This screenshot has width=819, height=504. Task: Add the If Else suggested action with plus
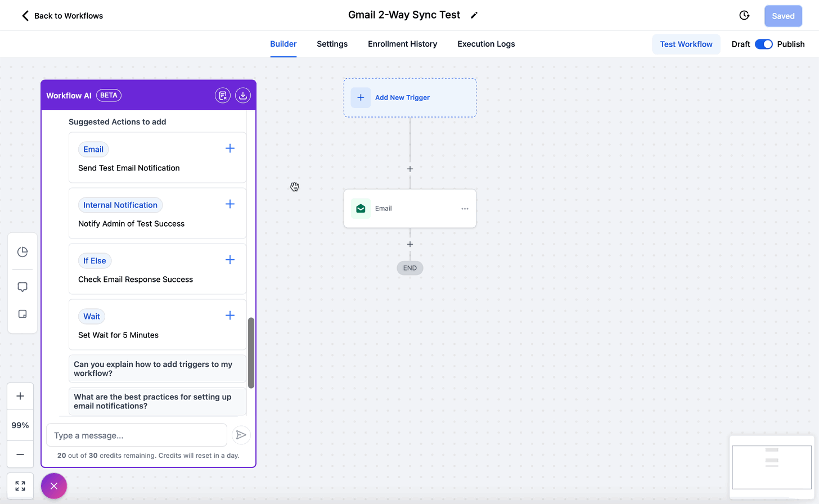tap(230, 260)
